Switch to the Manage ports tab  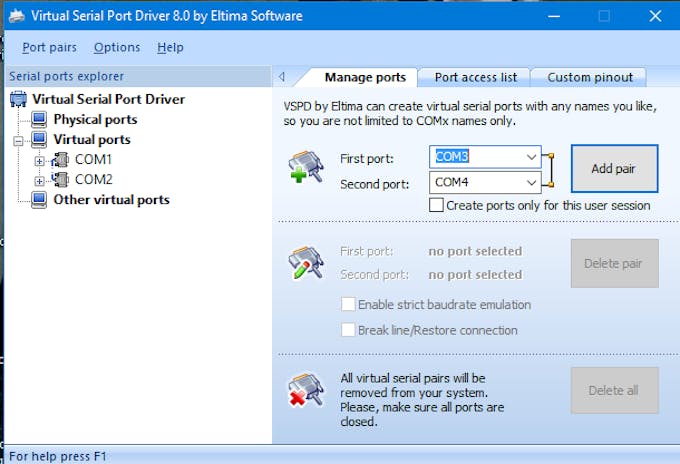tap(365, 77)
